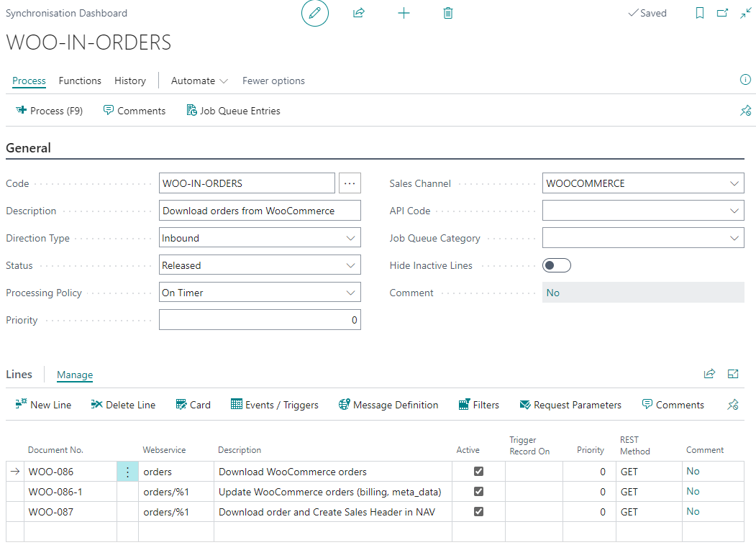
Task: Click the information circle icon
Action: coord(745,80)
